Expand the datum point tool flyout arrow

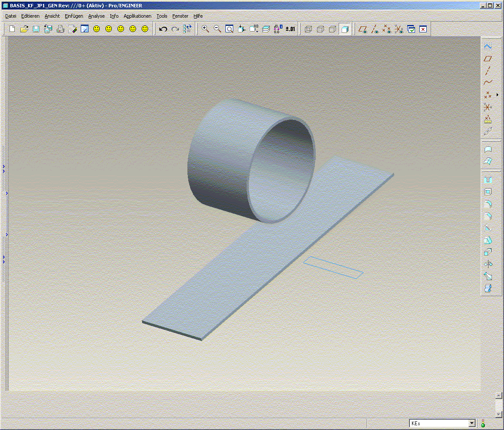click(498, 95)
